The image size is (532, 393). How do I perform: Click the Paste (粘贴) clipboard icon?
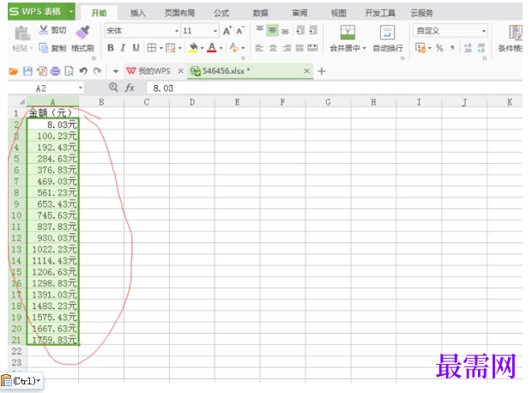point(22,33)
